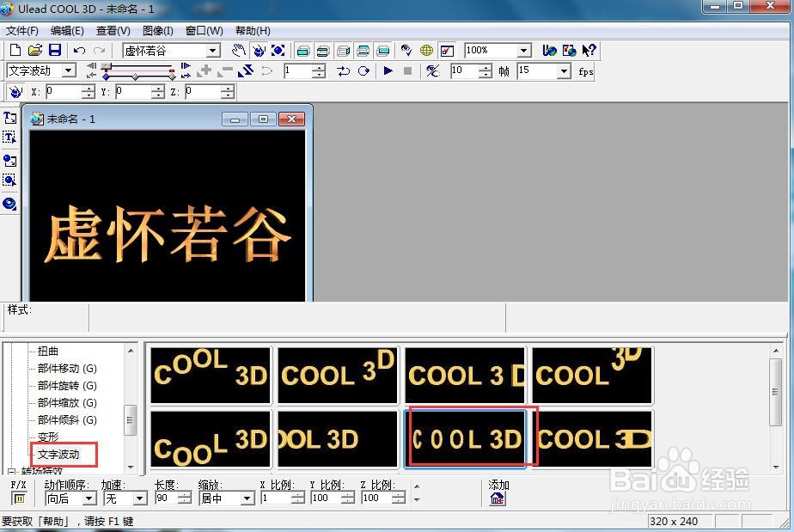Select the Insert Text tool in side toolbar
The height and width of the screenshot is (532, 794).
(9, 118)
